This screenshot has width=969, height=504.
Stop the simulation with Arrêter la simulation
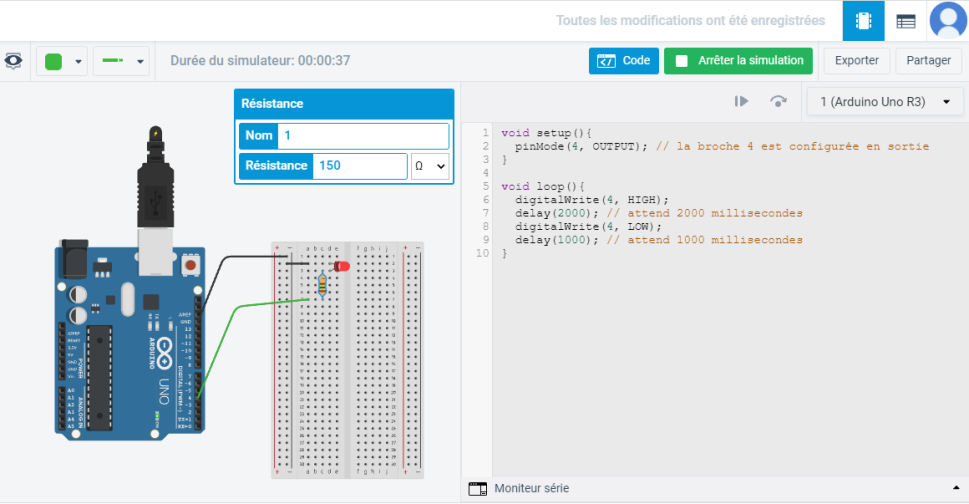pos(738,61)
